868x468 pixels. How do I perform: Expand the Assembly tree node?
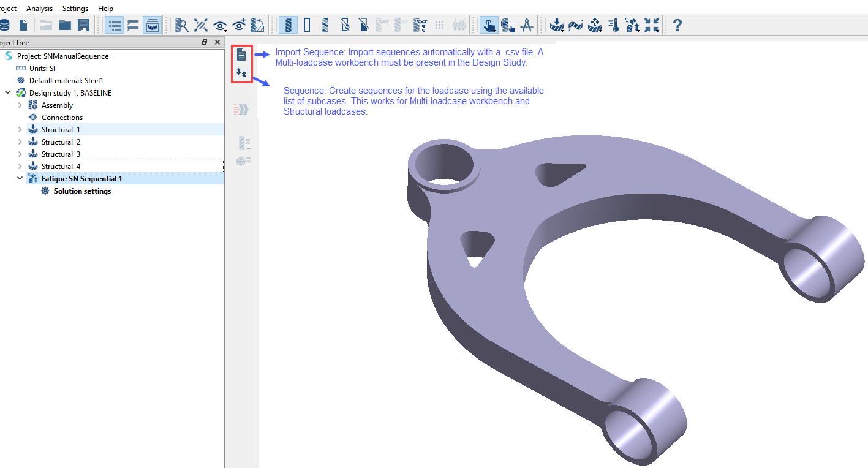click(20, 105)
